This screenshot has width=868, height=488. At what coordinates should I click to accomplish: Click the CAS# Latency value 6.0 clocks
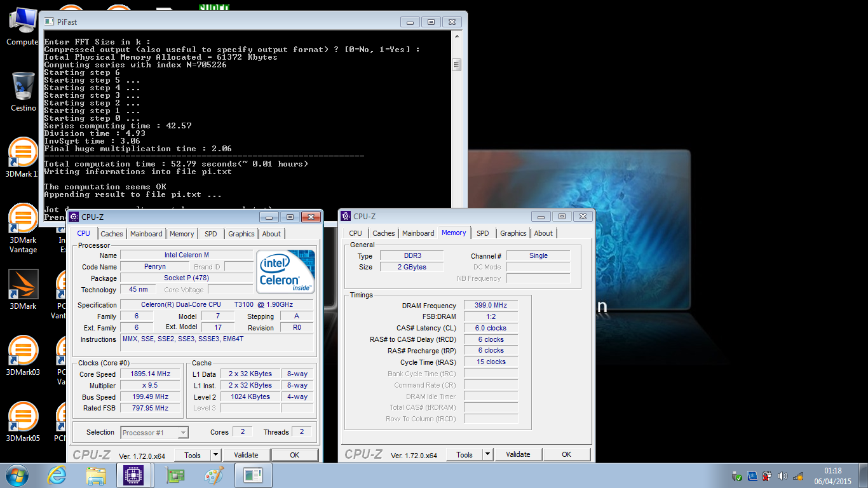click(x=491, y=328)
